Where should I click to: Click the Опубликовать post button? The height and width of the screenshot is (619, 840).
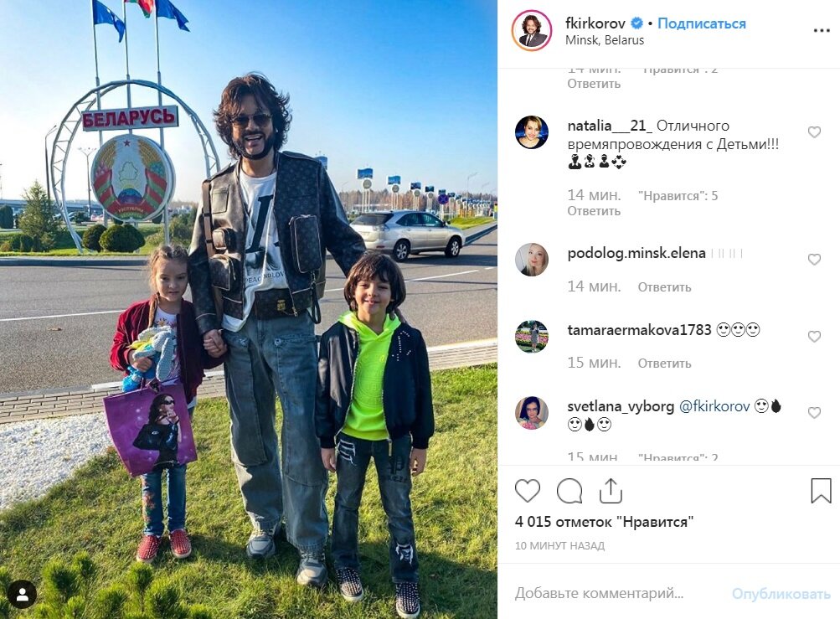point(781,594)
